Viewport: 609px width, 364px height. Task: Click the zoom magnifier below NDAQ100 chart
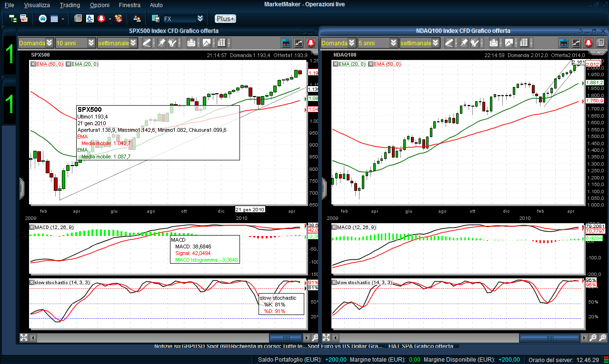pos(592,337)
